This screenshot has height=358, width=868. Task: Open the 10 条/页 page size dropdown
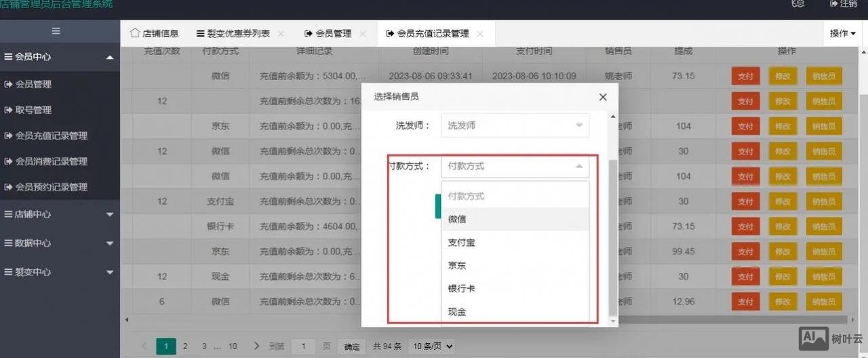[x=431, y=346]
